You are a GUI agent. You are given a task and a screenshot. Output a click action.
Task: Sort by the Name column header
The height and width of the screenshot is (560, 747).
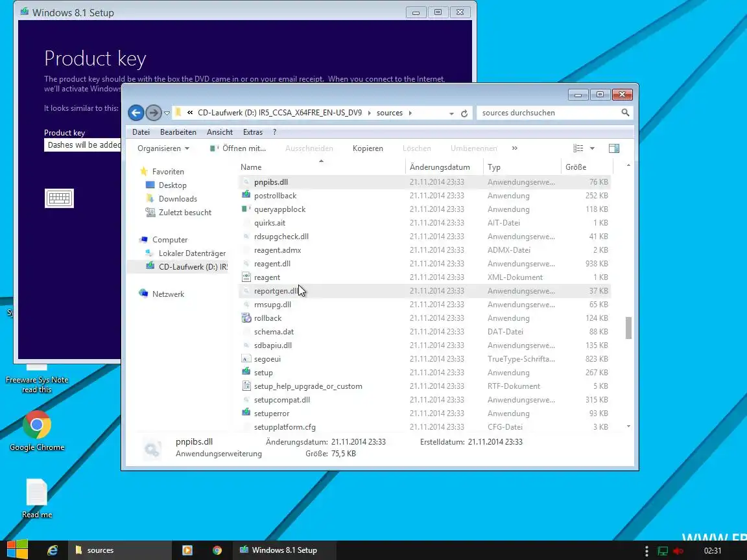[x=322, y=167]
